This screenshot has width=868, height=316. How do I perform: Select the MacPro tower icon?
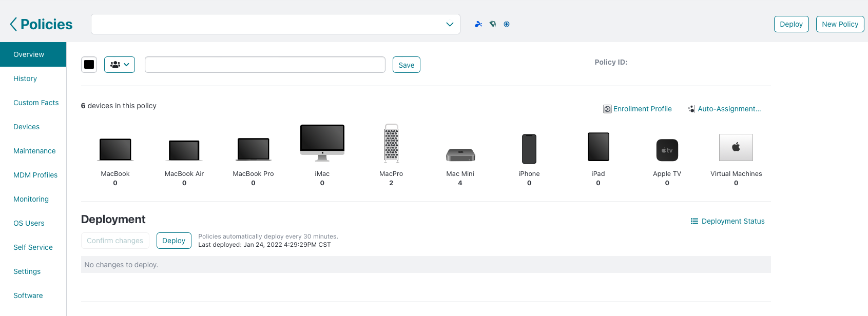click(391, 144)
